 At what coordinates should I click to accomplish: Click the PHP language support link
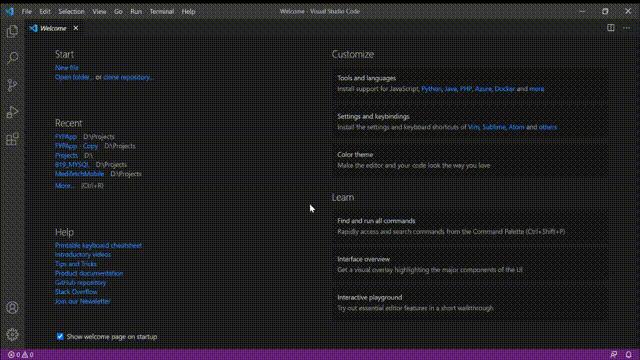(466, 89)
